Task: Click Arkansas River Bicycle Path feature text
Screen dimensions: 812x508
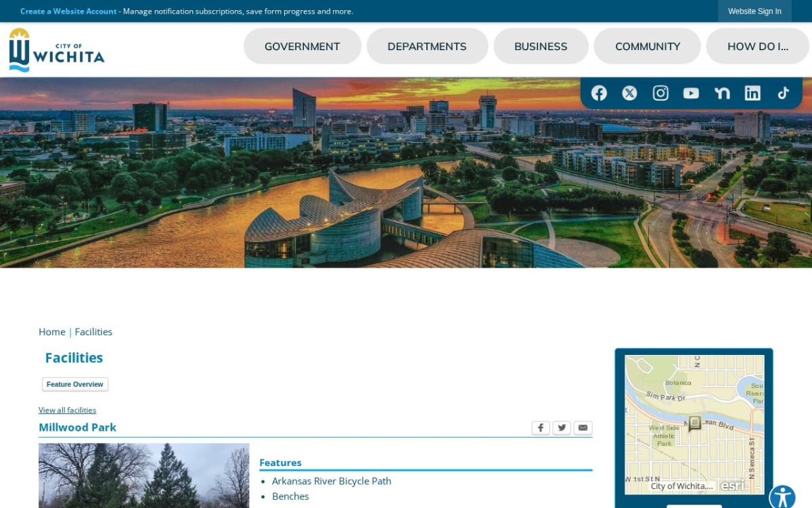Action: tap(332, 481)
